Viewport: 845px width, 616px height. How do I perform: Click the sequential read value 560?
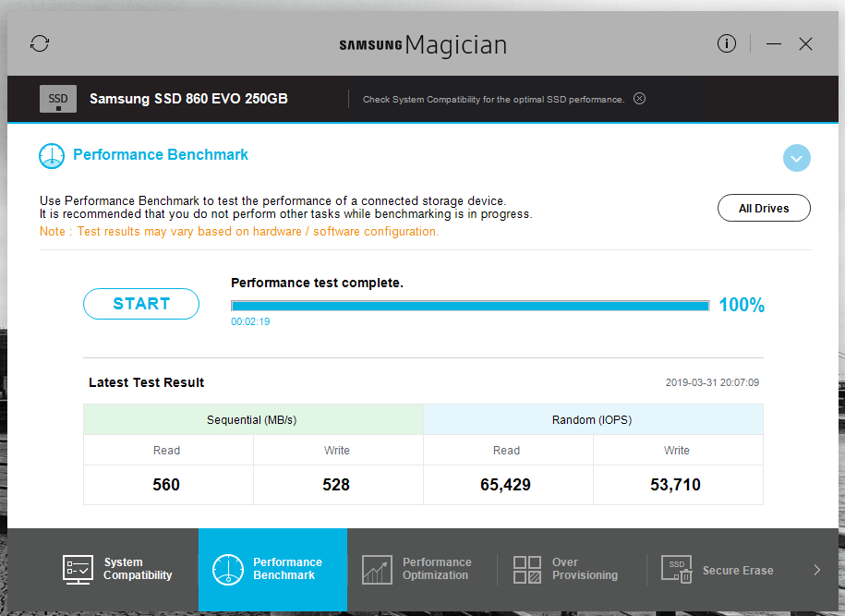point(166,485)
